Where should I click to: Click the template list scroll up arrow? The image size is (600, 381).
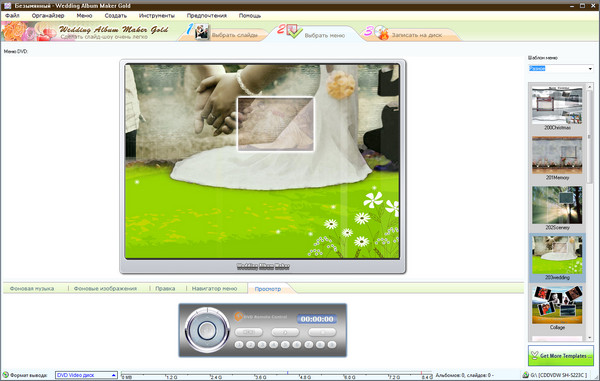click(589, 87)
